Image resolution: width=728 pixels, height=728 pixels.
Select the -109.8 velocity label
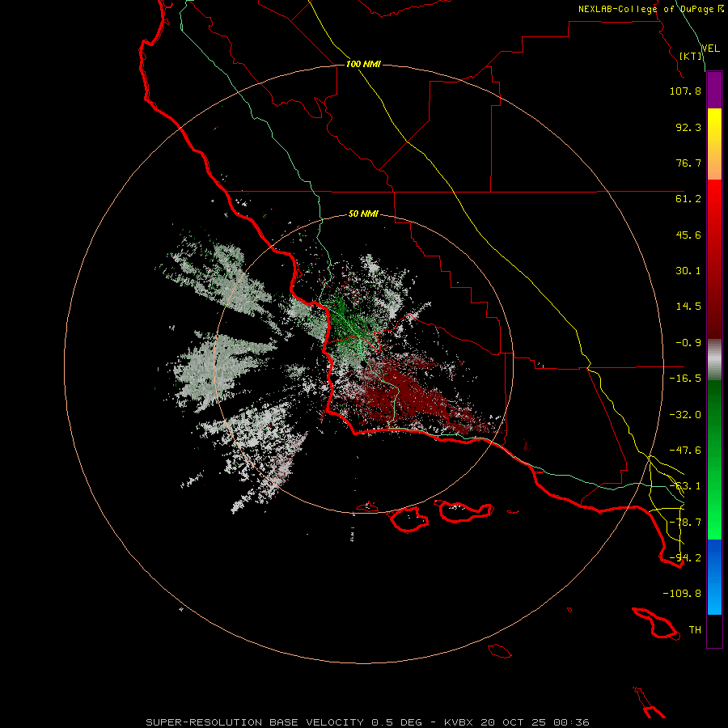682,594
